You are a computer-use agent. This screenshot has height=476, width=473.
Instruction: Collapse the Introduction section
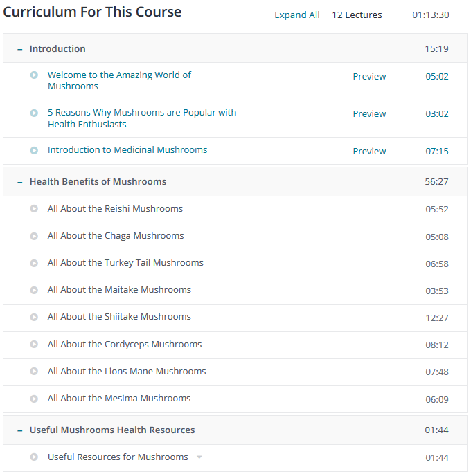[19, 49]
